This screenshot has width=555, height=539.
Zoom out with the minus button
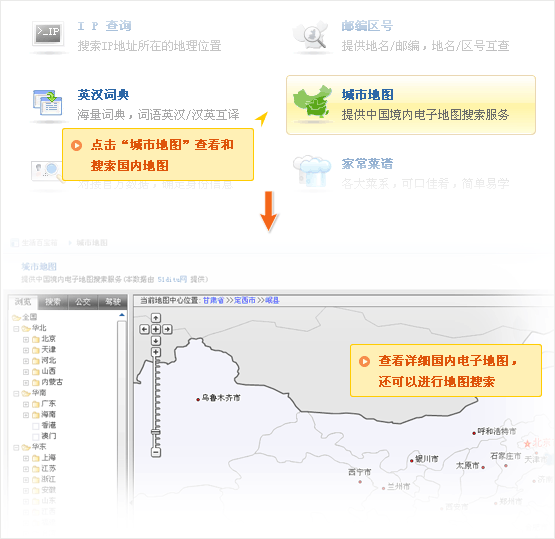tap(156, 452)
